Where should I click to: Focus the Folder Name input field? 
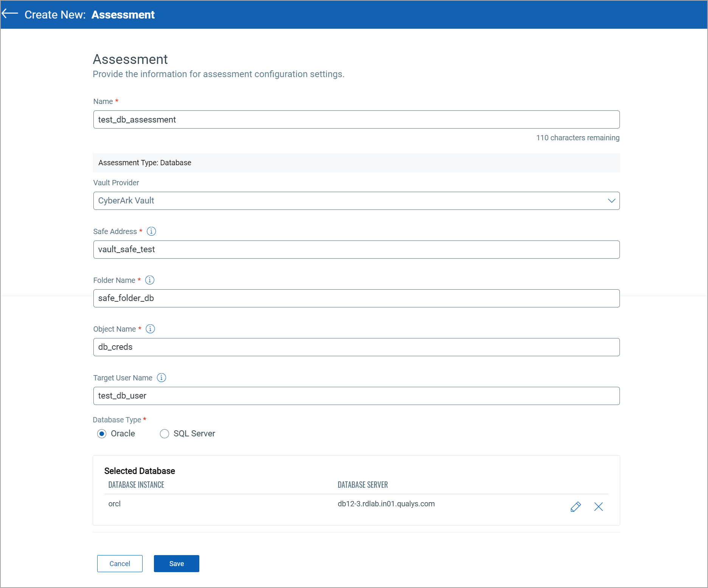tap(356, 298)
